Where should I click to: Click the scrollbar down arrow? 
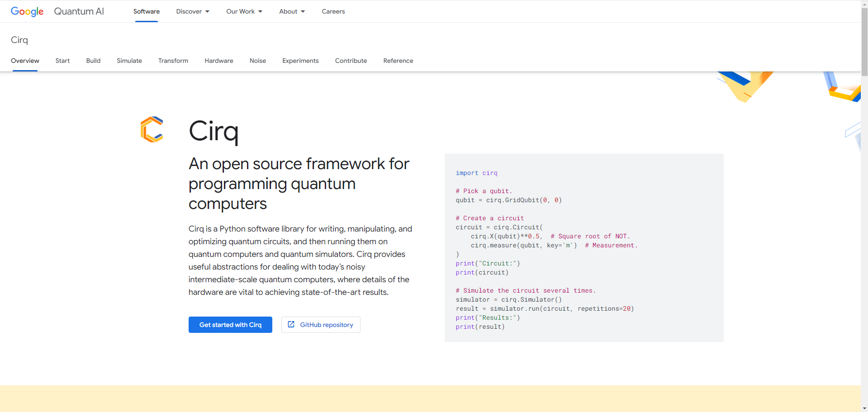click(864, 408)
